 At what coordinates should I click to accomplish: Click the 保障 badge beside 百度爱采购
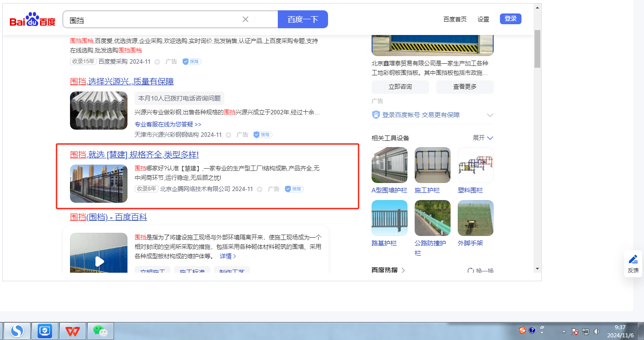point(192,61)
